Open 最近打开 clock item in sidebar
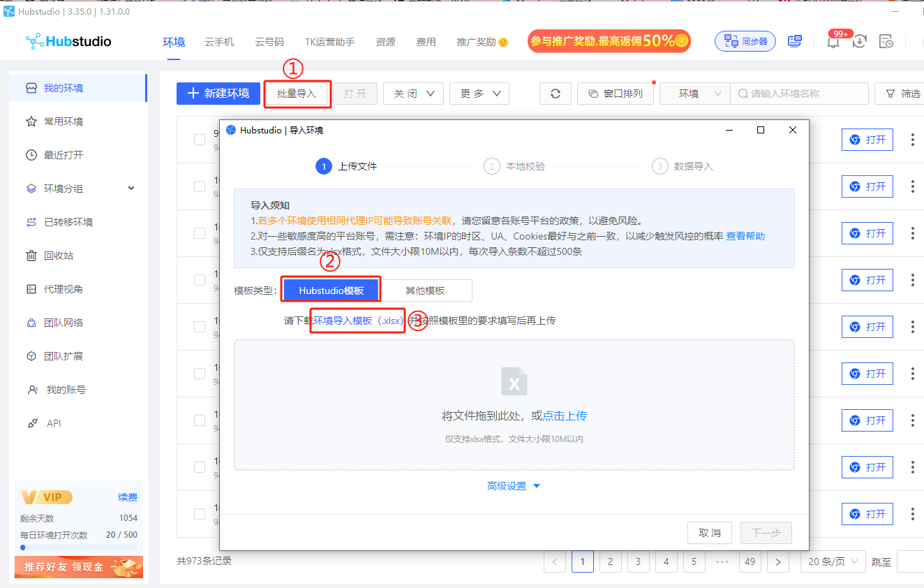Viewport: 924px width, 588px height. (x=77, y=155)
